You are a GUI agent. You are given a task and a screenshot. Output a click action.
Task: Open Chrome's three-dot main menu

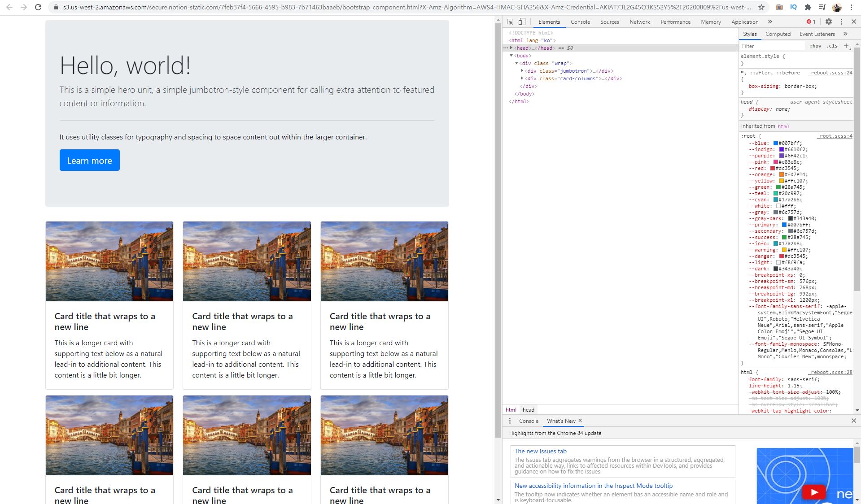pos(851,7)
